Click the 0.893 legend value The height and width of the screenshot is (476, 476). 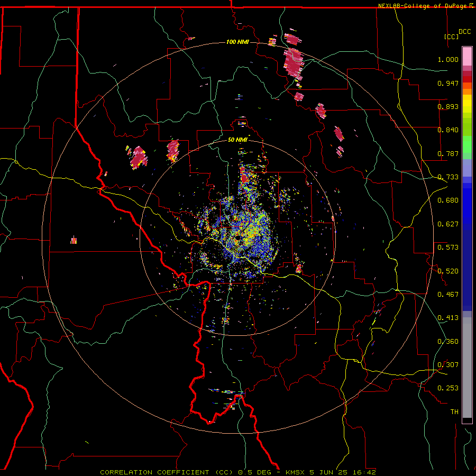pyautogui.click(x=448, y=106)
